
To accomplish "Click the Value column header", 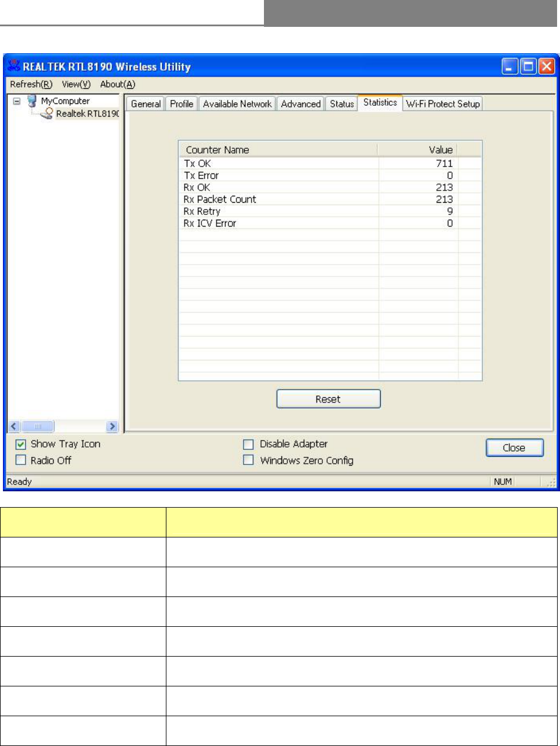I will click(x=417, y=150).
